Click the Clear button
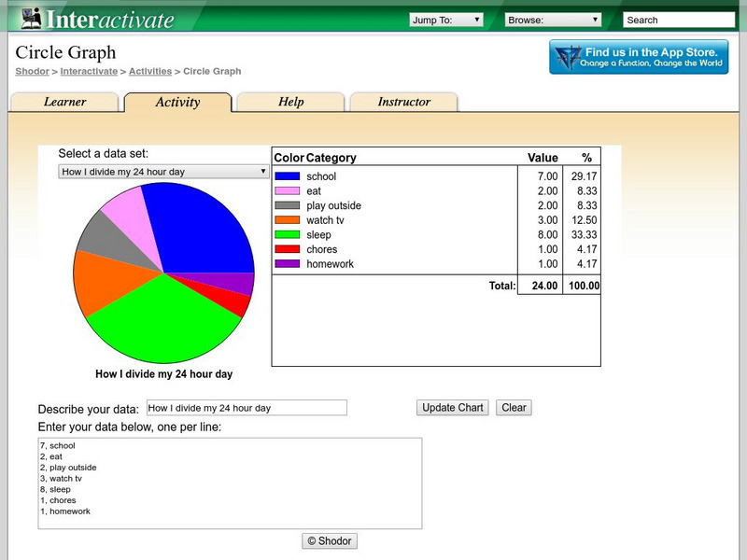 pos(514,408)
